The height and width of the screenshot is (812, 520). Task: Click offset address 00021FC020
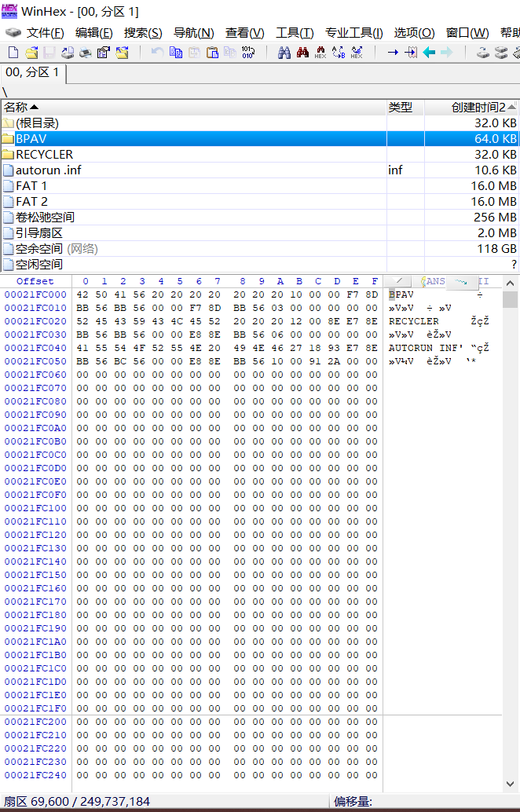click(35, 321)
